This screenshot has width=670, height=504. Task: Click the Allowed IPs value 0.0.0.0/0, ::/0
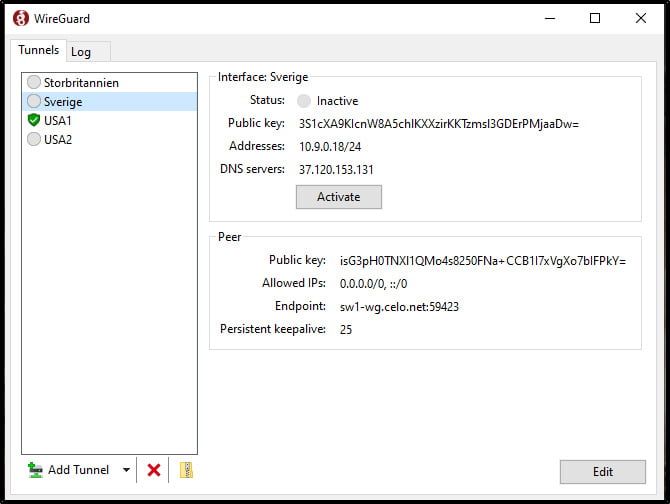(x=373, y=284)
